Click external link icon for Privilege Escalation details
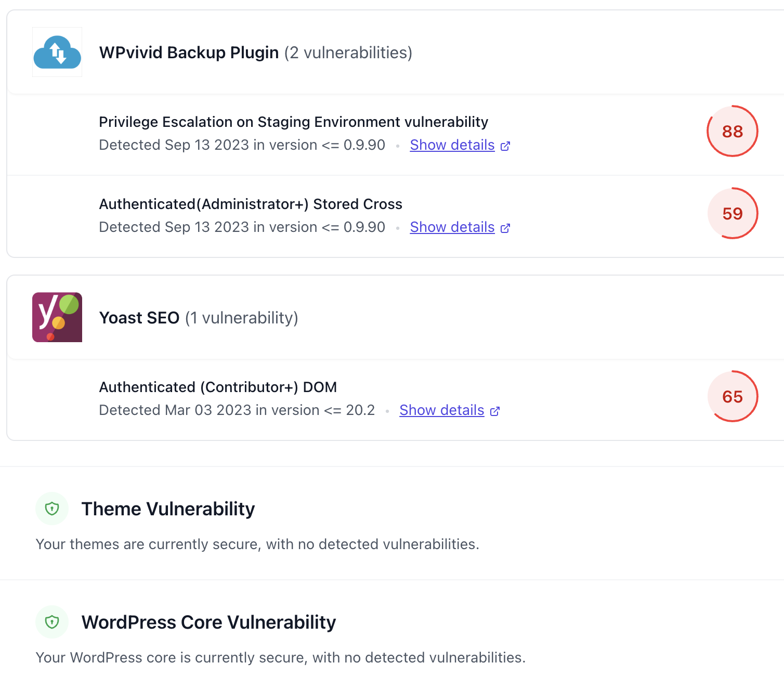Viewport: 784px width, 676px height. [x=505, y=146]
